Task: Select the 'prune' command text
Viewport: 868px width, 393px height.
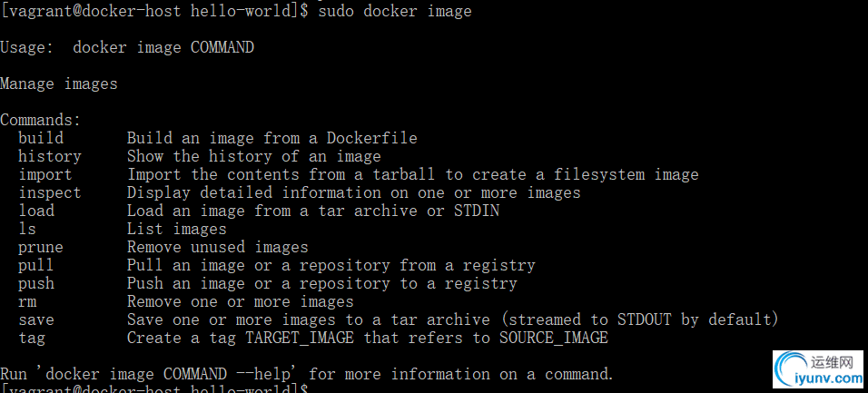Action: tap(41, 248)
